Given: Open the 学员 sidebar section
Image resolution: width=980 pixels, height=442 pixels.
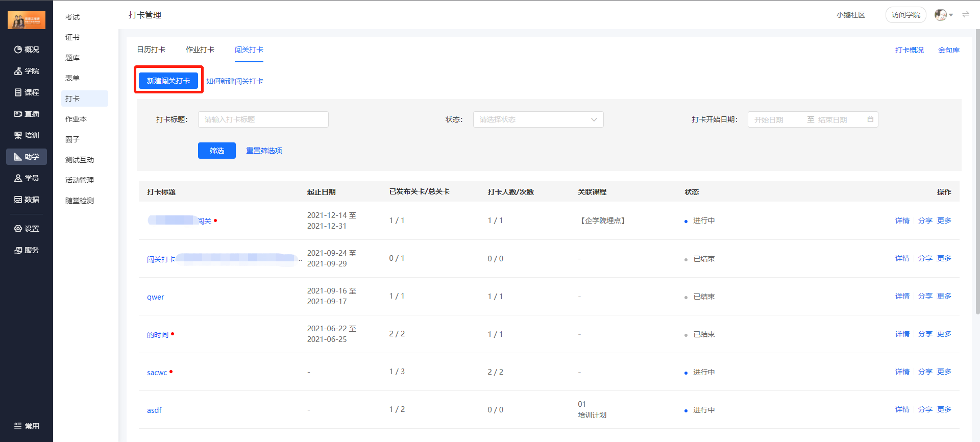Looking at the screenshot, I should [x=27, y=178].
